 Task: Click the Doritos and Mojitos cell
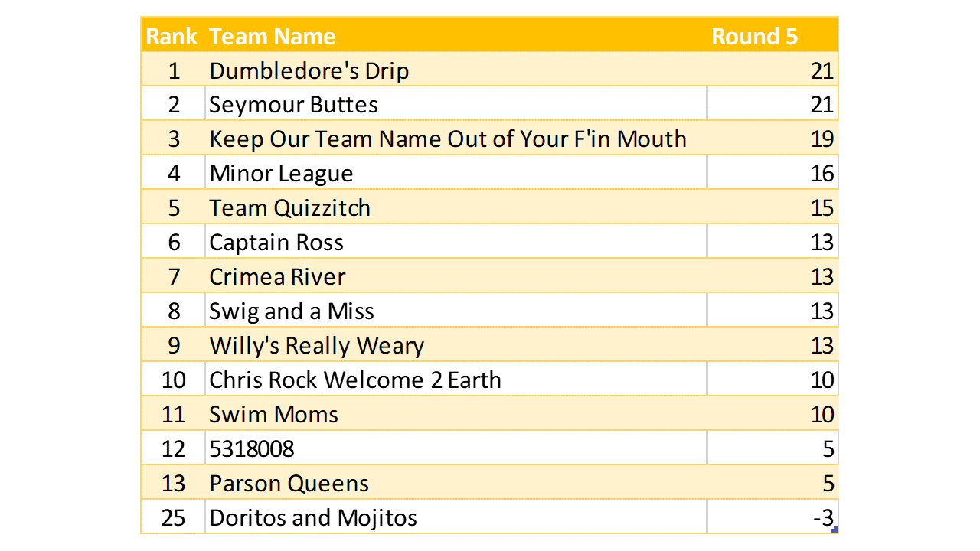[x=313, y=518]
